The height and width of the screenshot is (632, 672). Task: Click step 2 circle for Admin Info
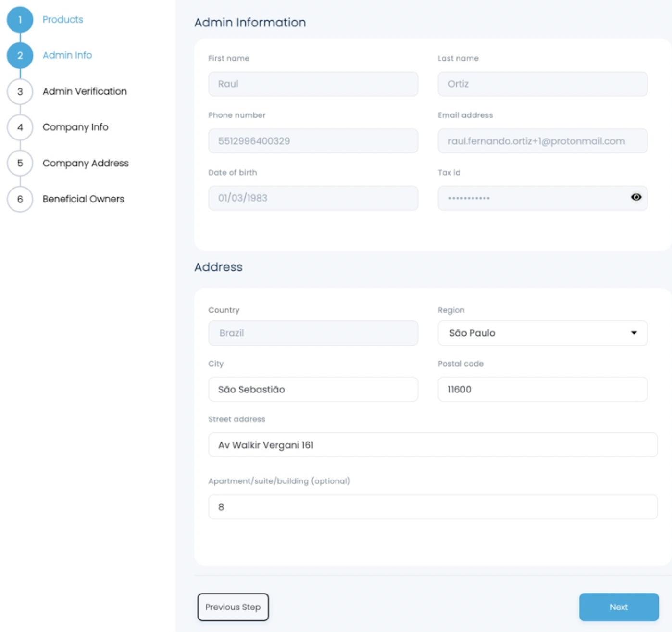(x=20, y=55)
